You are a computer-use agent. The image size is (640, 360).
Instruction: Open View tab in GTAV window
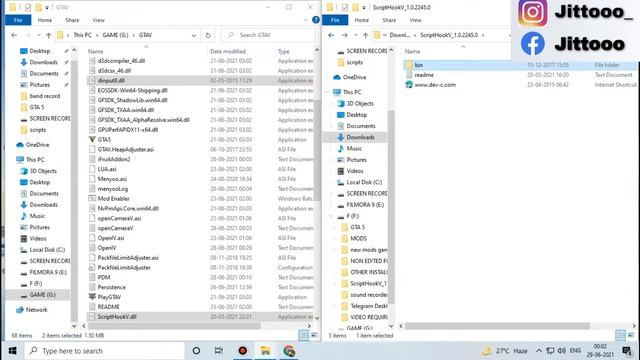pyautogui.click(x=98, y=20)
